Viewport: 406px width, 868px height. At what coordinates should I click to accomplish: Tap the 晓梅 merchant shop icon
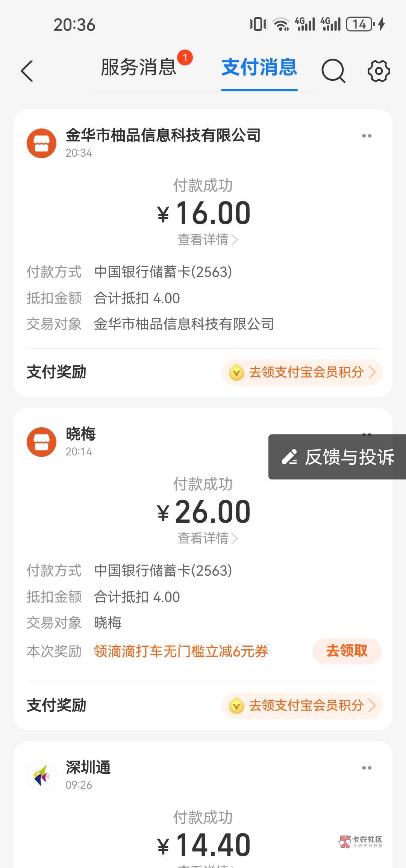(41, 442)
